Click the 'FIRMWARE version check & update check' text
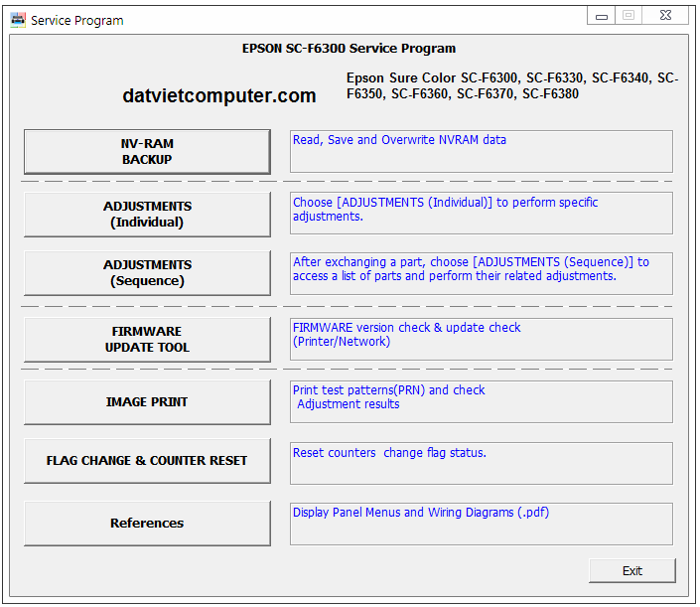 pyautogui.click(x=407, y=334)
